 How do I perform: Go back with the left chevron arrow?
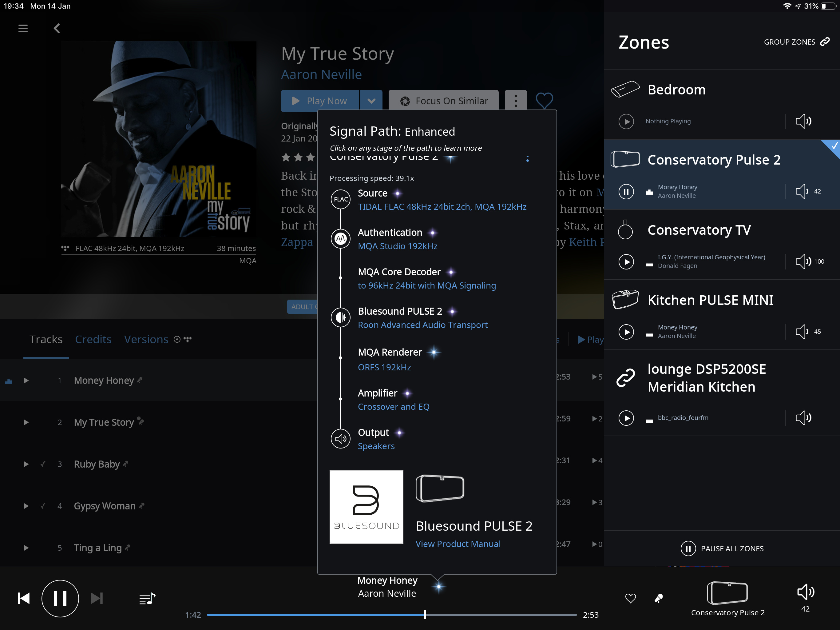click(x=57, y=28)
